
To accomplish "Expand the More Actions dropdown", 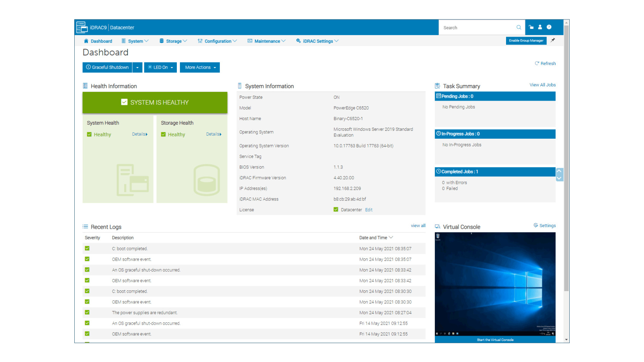I will click(200, 67).
